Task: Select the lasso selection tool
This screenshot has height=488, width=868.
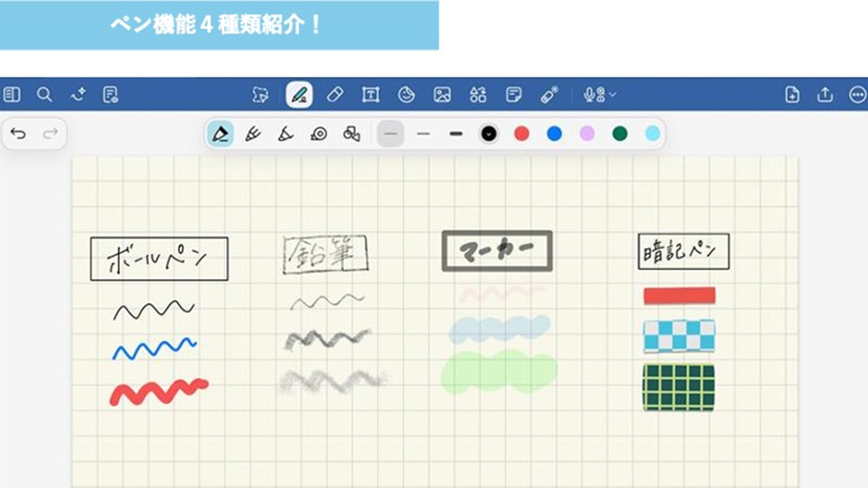Action: 261,95
